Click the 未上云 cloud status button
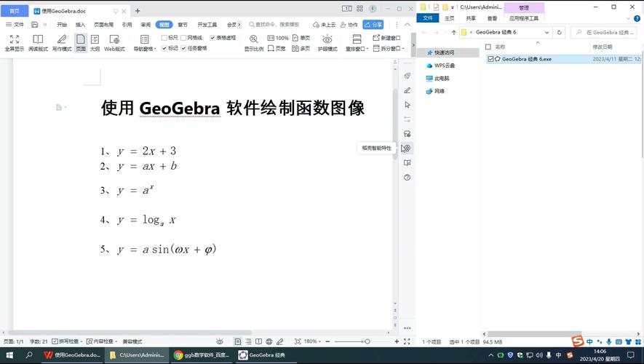The width and height of the screenshot is (644, 364). [324, 25]
